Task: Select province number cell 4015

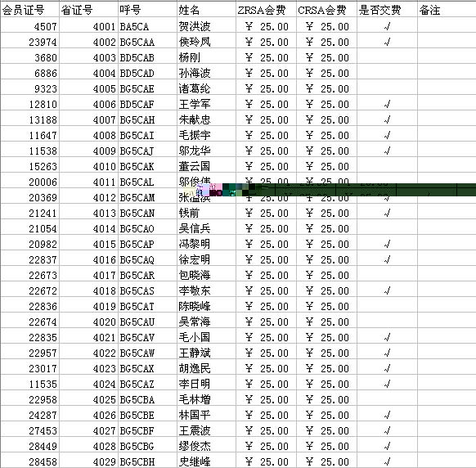Action: pyautogui.click(x=88, y=243)
